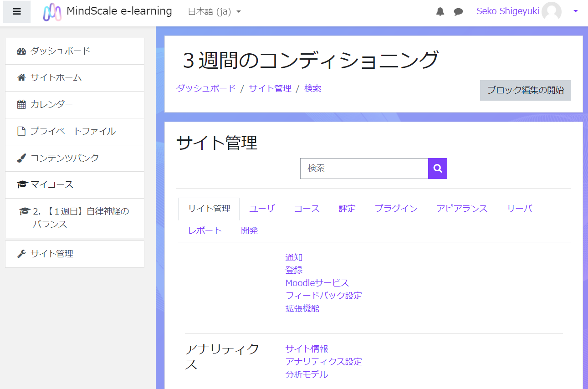The width and height of the screenshot is (588, 389).
Task: Open ダッシュボード in the sidebar
Action: (75, 51)
